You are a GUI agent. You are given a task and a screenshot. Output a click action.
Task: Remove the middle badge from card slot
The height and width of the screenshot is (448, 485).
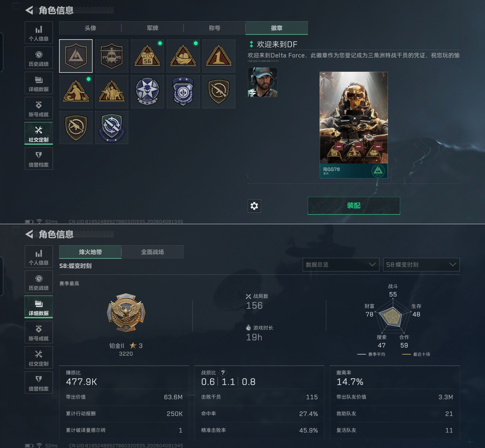359,146
